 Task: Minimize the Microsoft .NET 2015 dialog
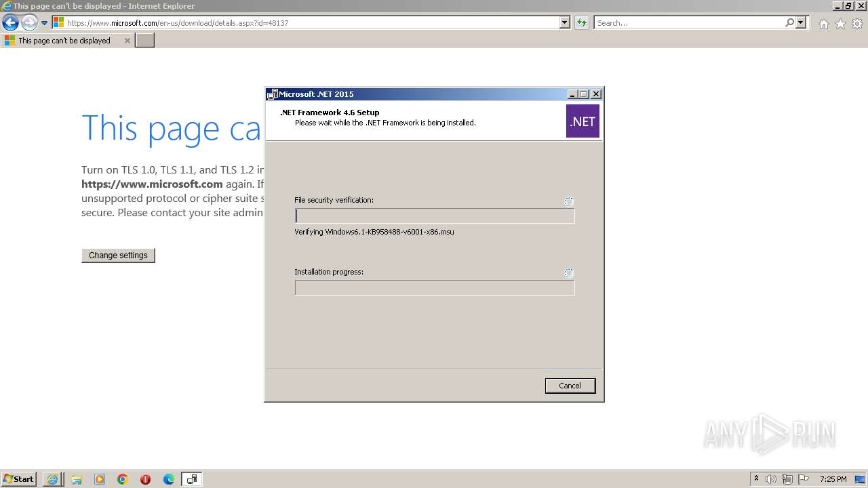click(x=572, y=94)
